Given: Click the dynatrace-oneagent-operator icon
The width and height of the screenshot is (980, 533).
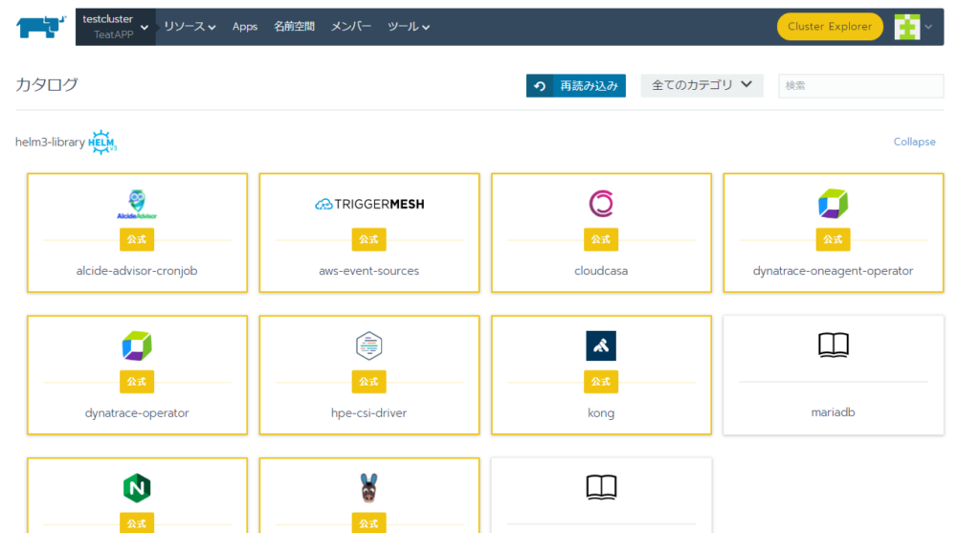Looking at the screenshot, I should pos(833,203).
